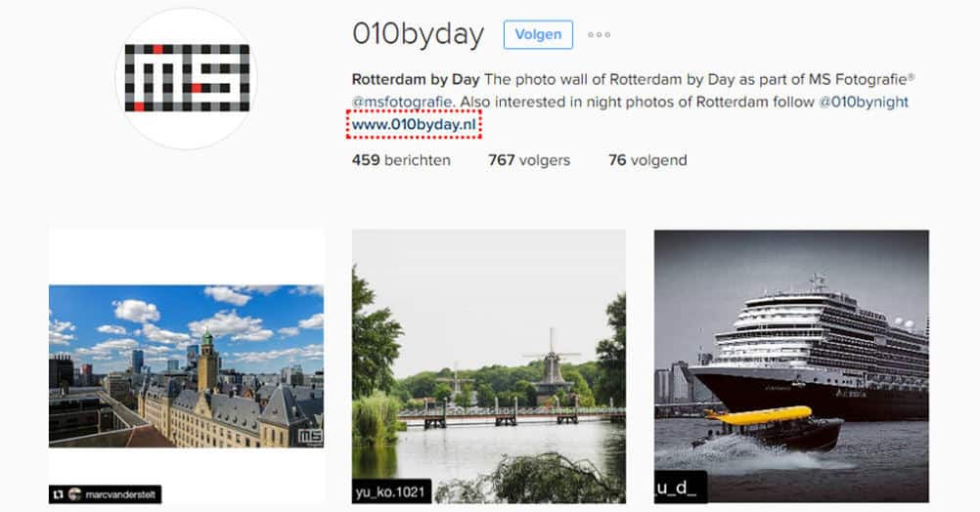Select the yu_ko.1021 credit tag
Image resolution: width=980 pixels, height=512 pixels.
[392, 491]
